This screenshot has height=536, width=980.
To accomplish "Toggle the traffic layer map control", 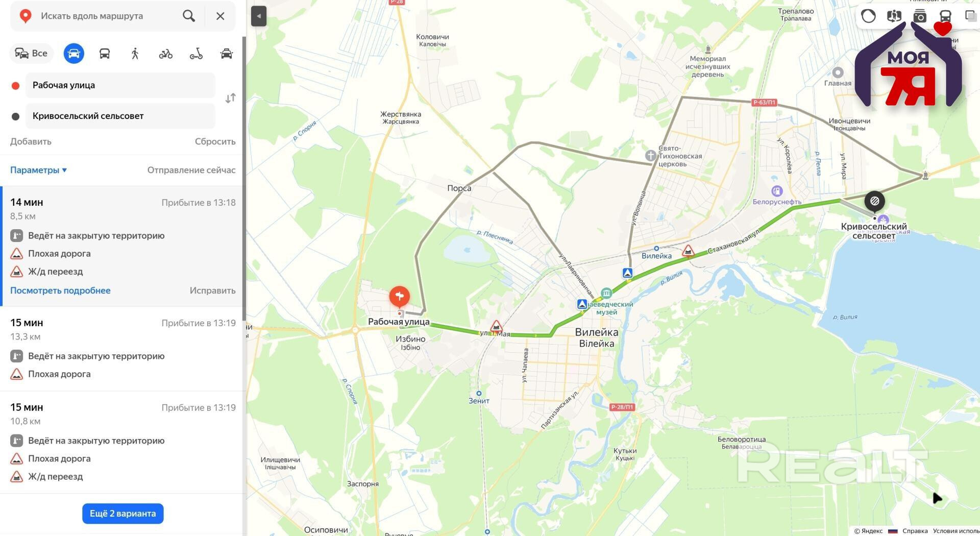I will [x=868, y=16].
